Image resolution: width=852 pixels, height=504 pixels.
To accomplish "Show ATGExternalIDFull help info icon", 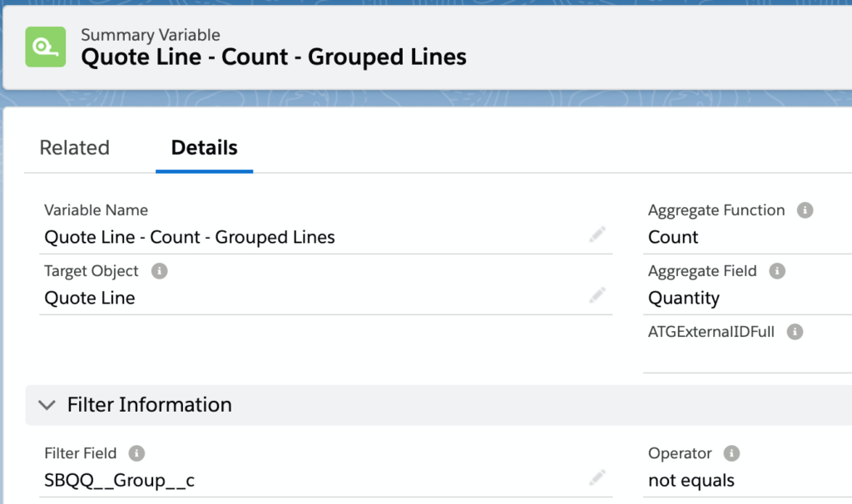I will [x=795, y=331].
